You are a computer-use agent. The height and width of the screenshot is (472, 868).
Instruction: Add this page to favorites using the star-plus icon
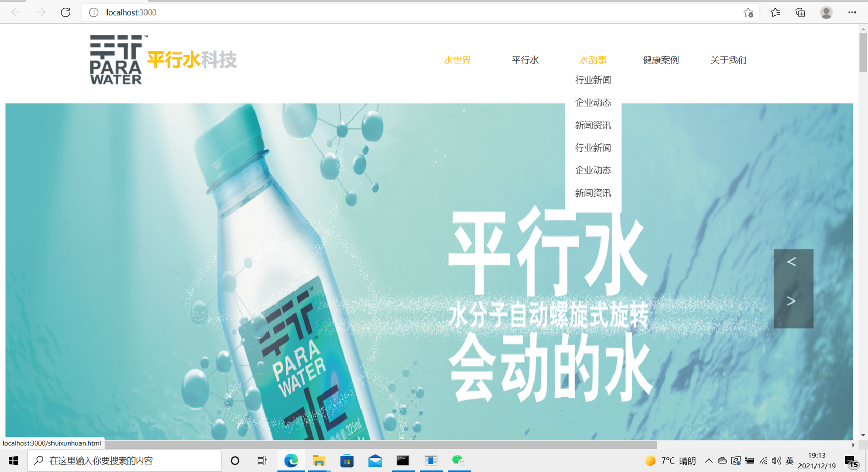click(748, 12)
